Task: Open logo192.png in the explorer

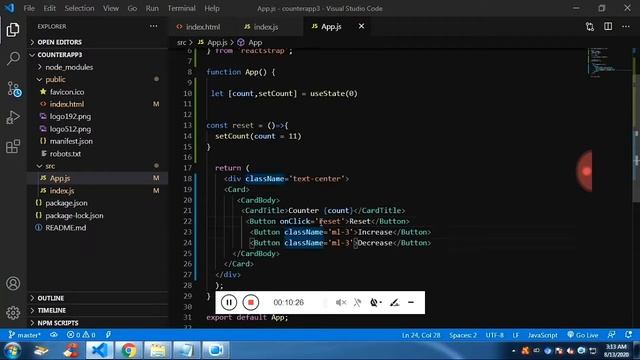Action: [98, 116]
